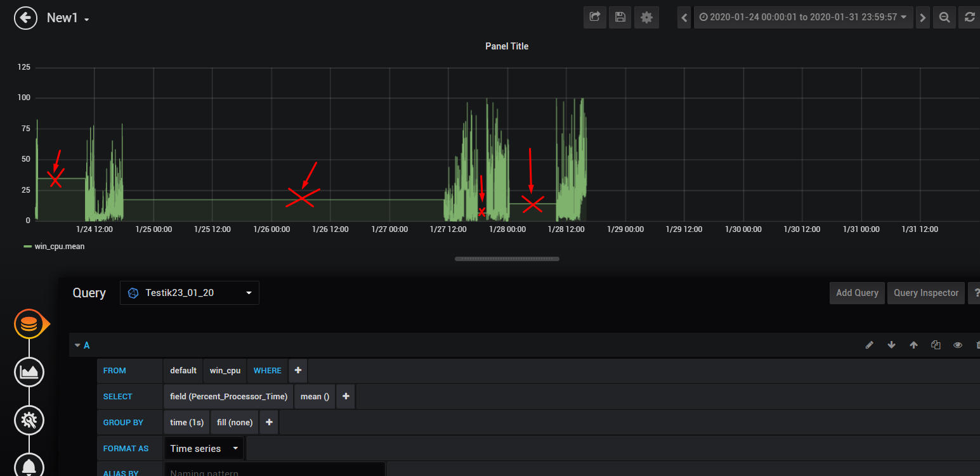This screenshot has height=476, width=980.
Task: Open the time range picker
Action: [x=802, y=17]
